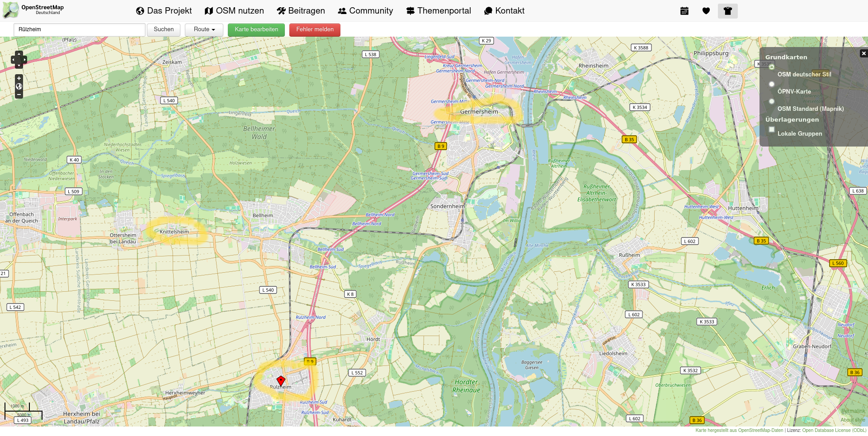Click the t-shirt shop icon
This screenshot has height=436, width=868.
point(727,11)
